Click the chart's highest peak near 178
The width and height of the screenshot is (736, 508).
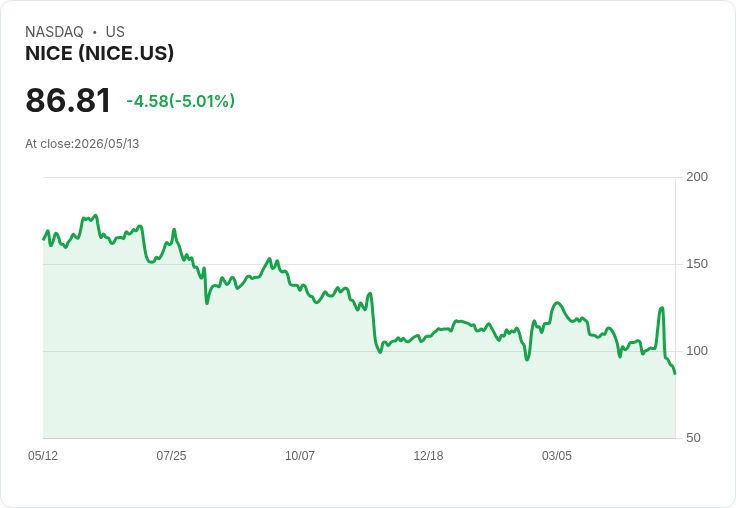(96, 216)
